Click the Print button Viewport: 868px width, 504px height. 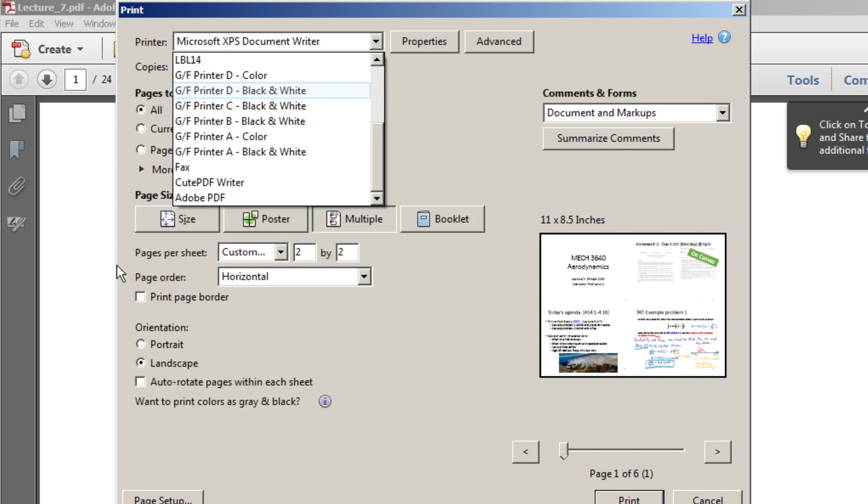629,498
